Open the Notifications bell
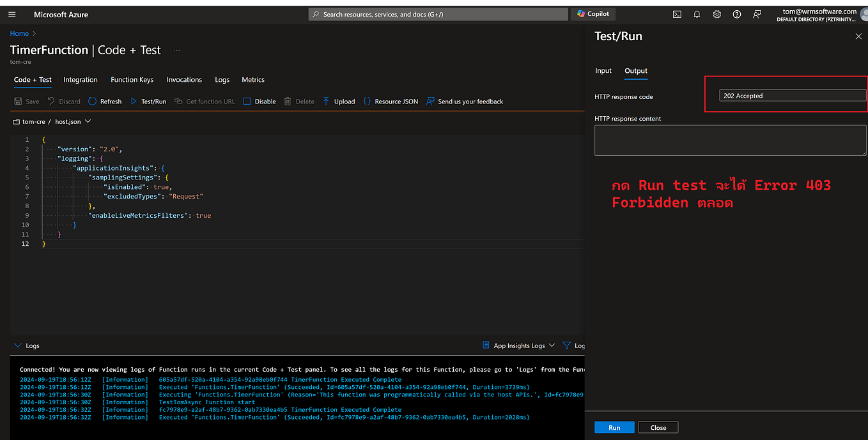Image resolution: width=868 pixels, height=440 pixels. click(x=697, y=14)
